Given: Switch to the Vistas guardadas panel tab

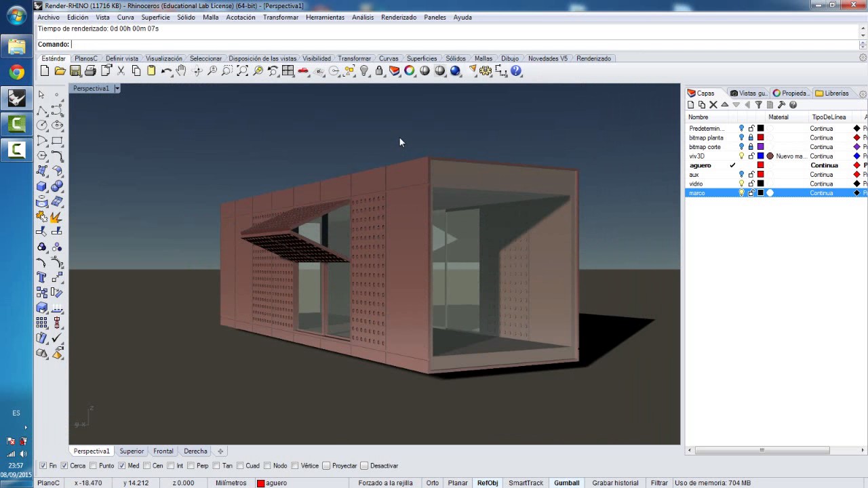Looking at the screenshot, I should (x=748, y=94).
